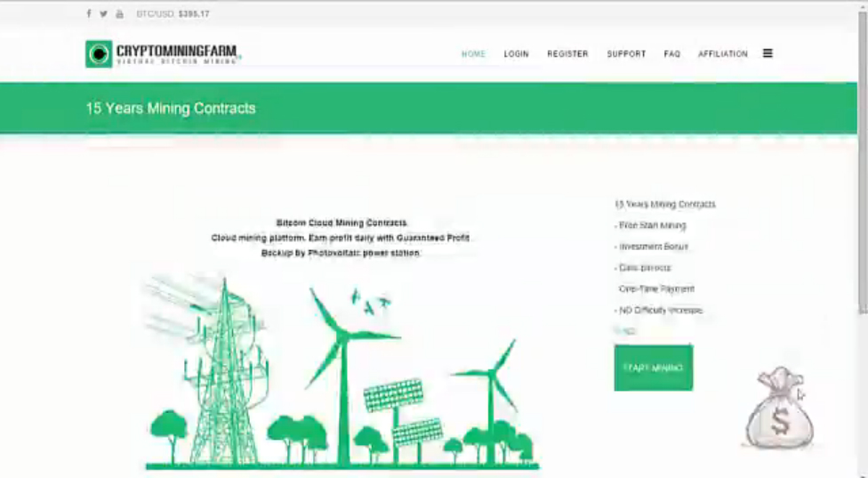
Task: Open the SUPPORT page
Action: pos(626,53)
